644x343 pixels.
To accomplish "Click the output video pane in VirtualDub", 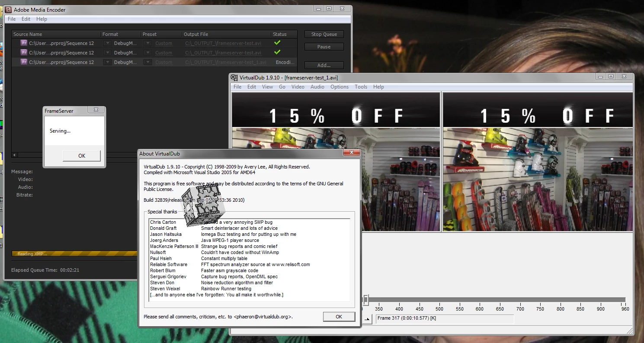I will pyautogui.click(x=538, y=162).
